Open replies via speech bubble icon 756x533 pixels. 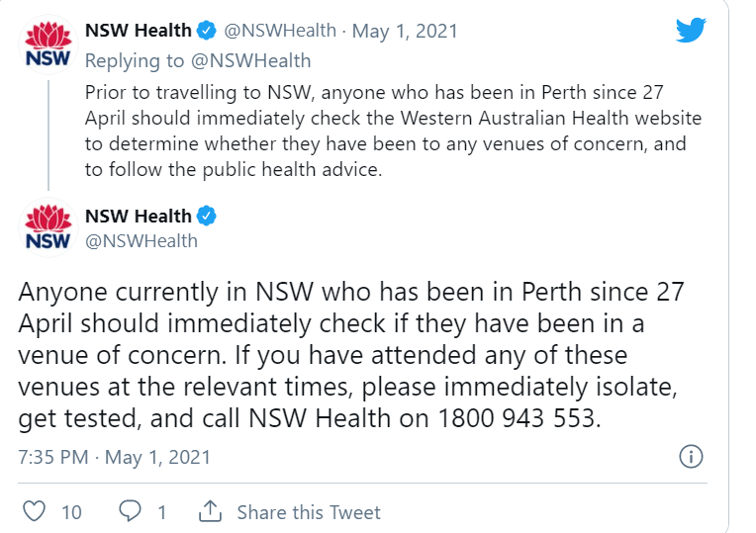coord(130,511)
